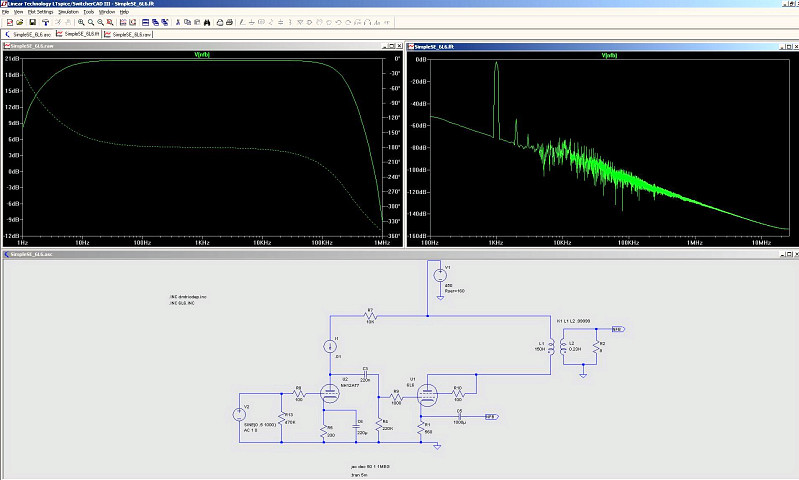Click the Close All Windows icon
The height and width of the screenshot is (480, 799).
[x=165, y=22]
